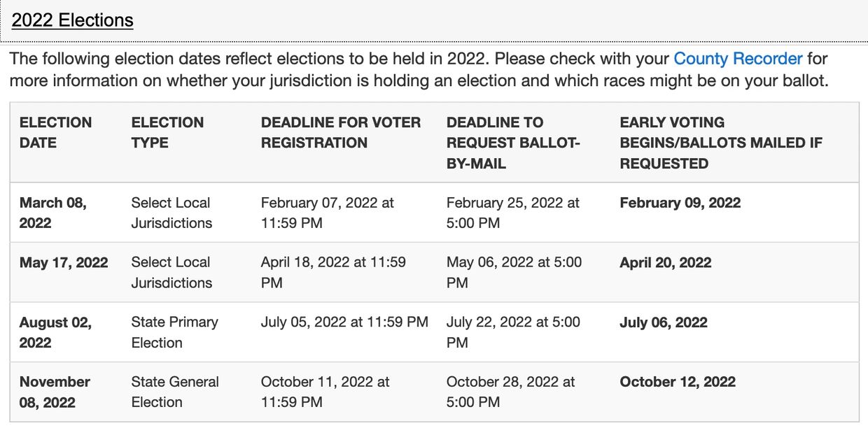
Task: Click the February 09, 2022 early voting date
Action: [680, 203]
